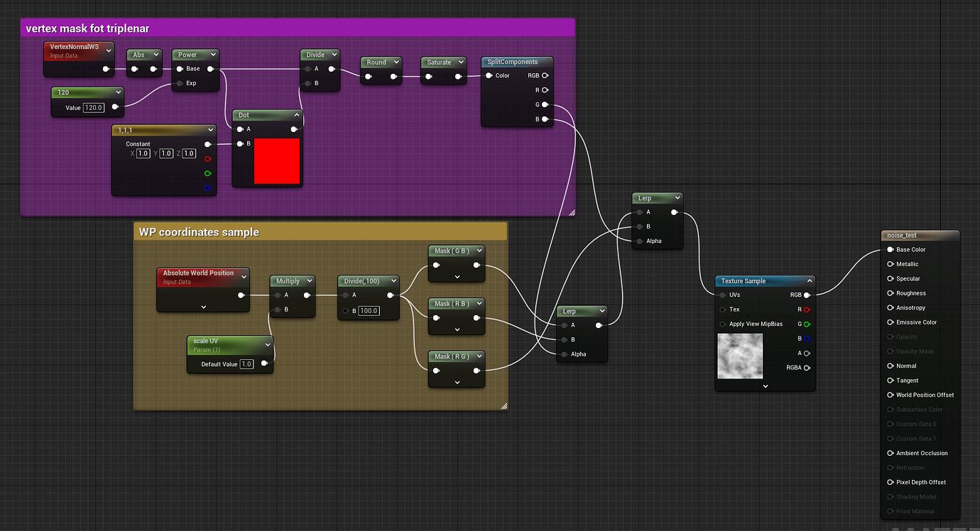
Task: Expand advanced pins under Texture Sample thumbnail
Action: click(766, 385)
